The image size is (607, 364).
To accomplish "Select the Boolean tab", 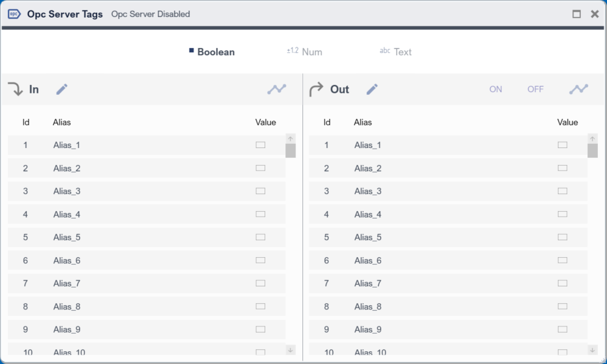I will point(215,52).
